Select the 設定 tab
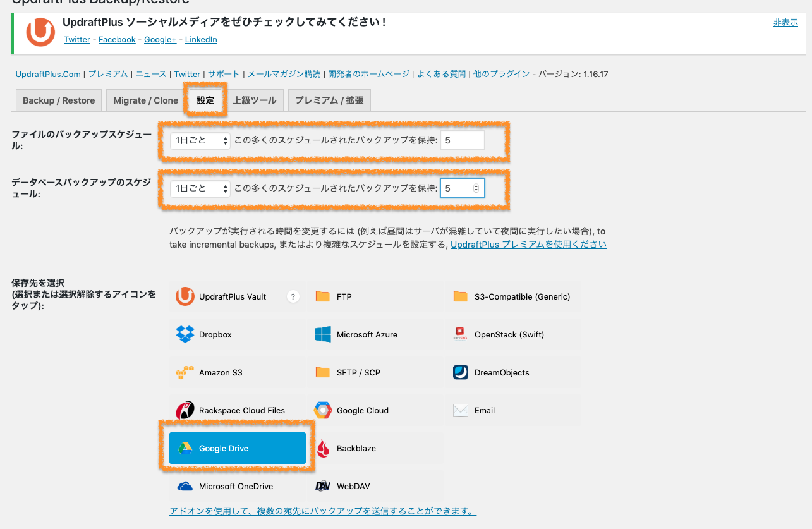Screen dimensions: 812x529 coord(205,100)
